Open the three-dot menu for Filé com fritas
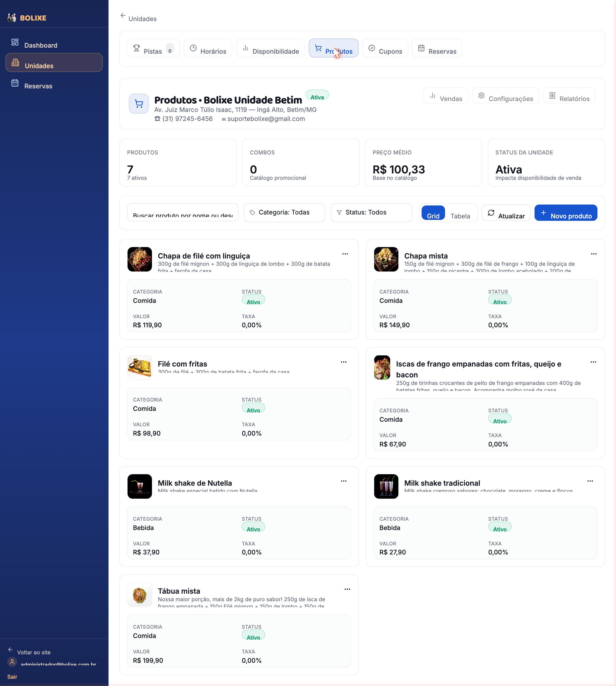The image size is (616, 686). [344, 362]
